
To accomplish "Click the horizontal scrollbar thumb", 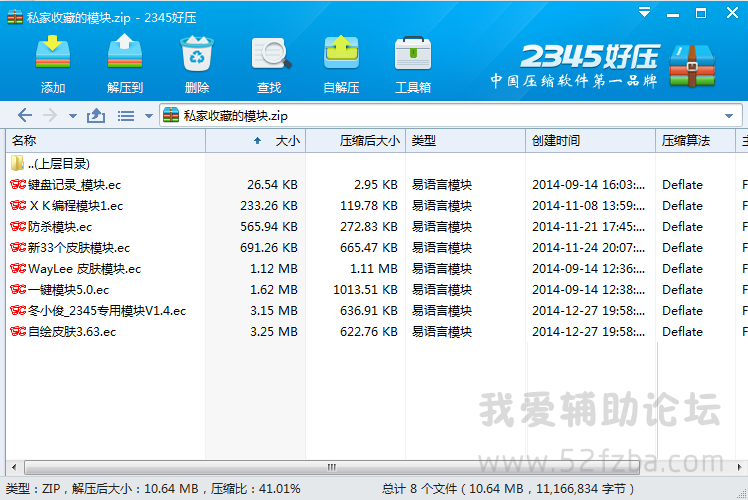I will [x=332, y=467].
